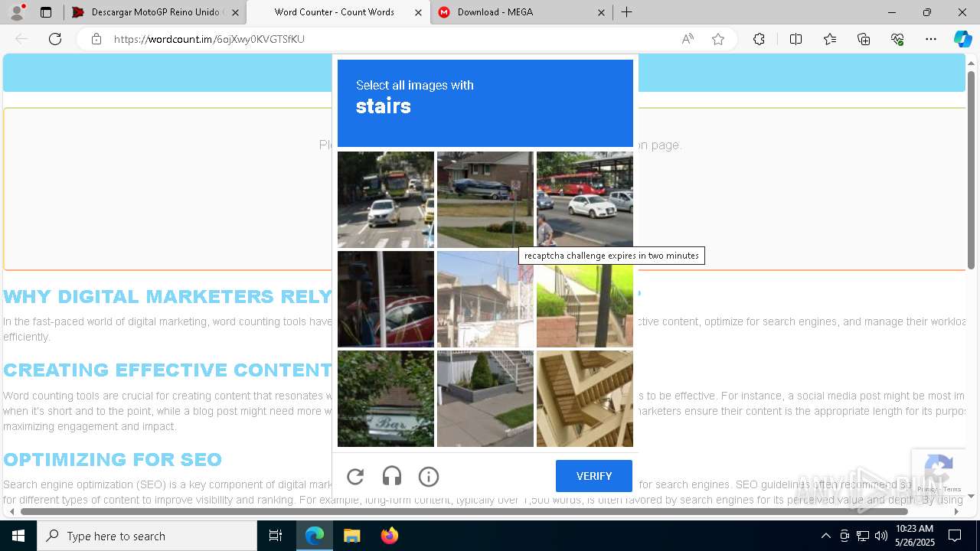The width and height of the screenshot is (980, 551).
Task: Open tab actions menu icon
Action: (46, 12)
